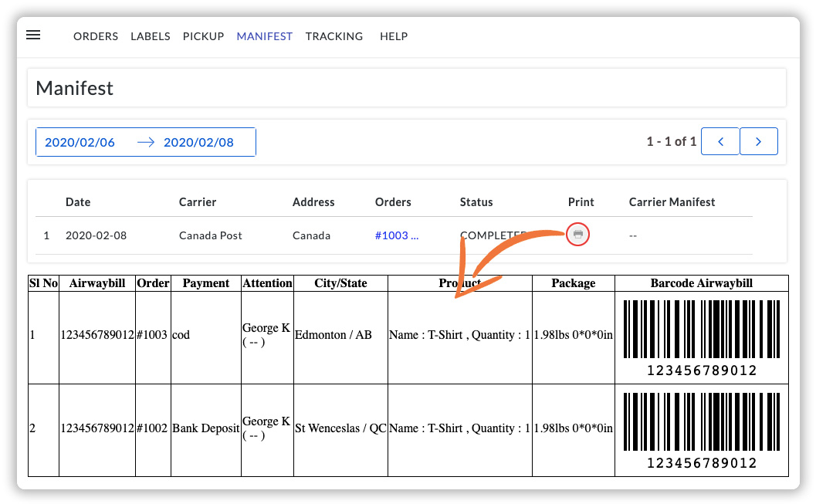Select the Date column header

pos(78,202)
